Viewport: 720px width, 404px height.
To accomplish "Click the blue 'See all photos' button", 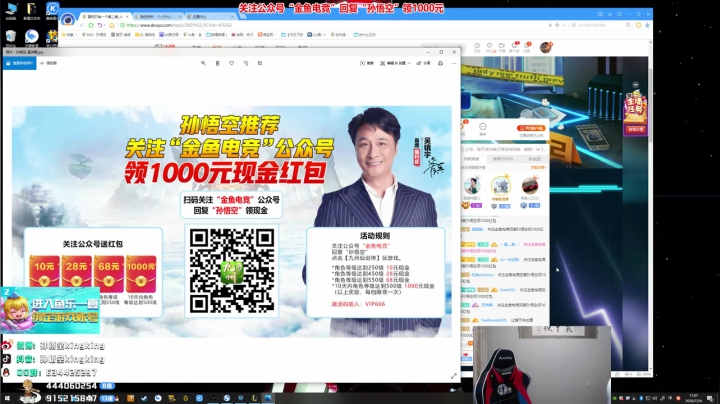I will tap(19, 63).
